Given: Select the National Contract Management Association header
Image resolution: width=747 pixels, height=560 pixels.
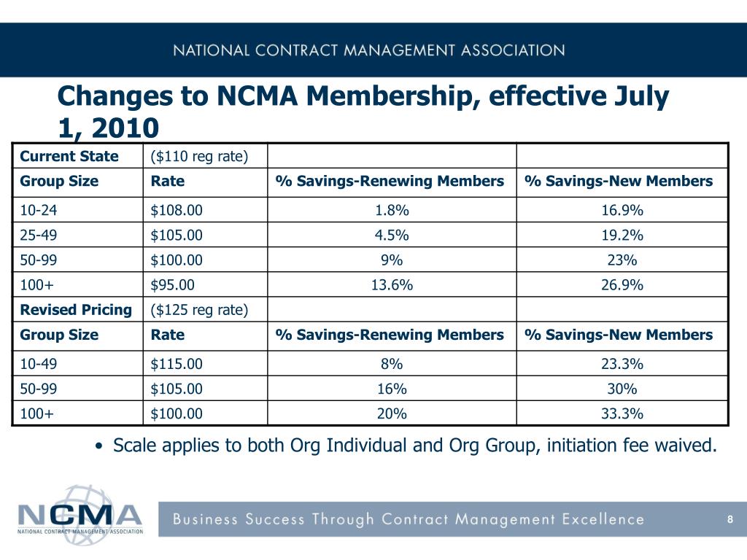Looking at the screenshot, I should (x=368, y=50).
